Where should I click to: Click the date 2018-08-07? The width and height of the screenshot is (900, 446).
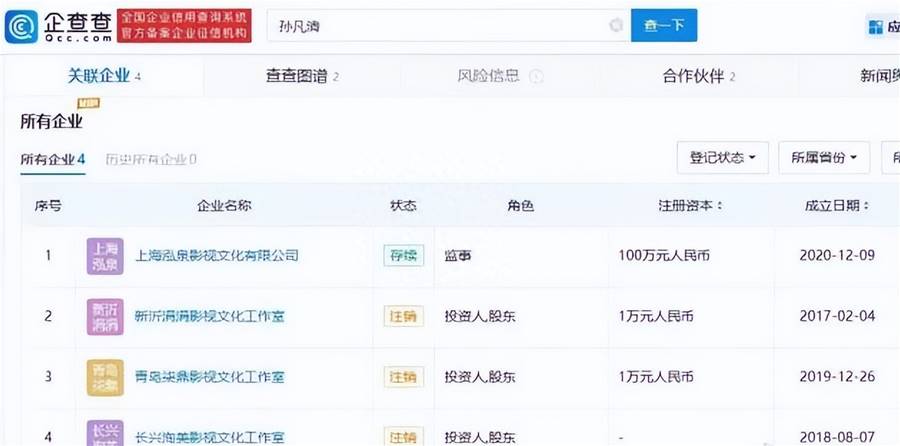click(837, 437)
